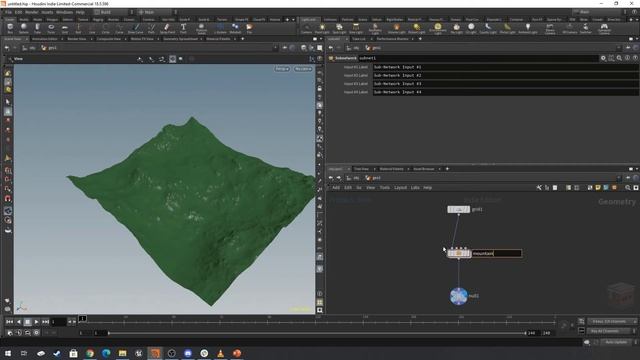Add an Ambient Light from shelf

[528, 29]
